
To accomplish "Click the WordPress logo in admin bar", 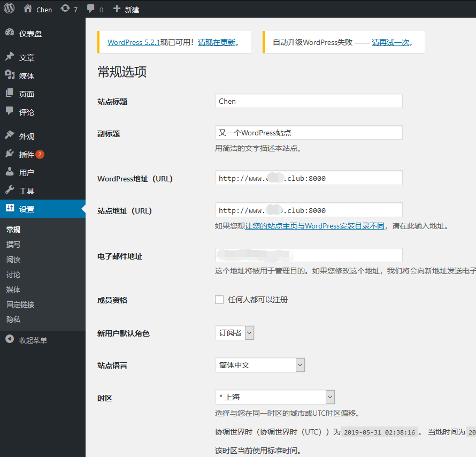I will pos(9,8).
